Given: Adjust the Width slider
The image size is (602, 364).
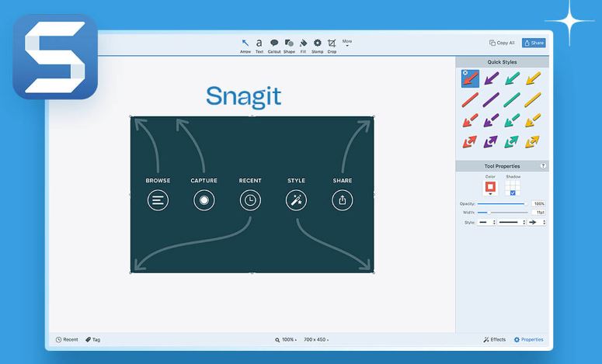Looking at the screenshot, I should click(503, 213).
